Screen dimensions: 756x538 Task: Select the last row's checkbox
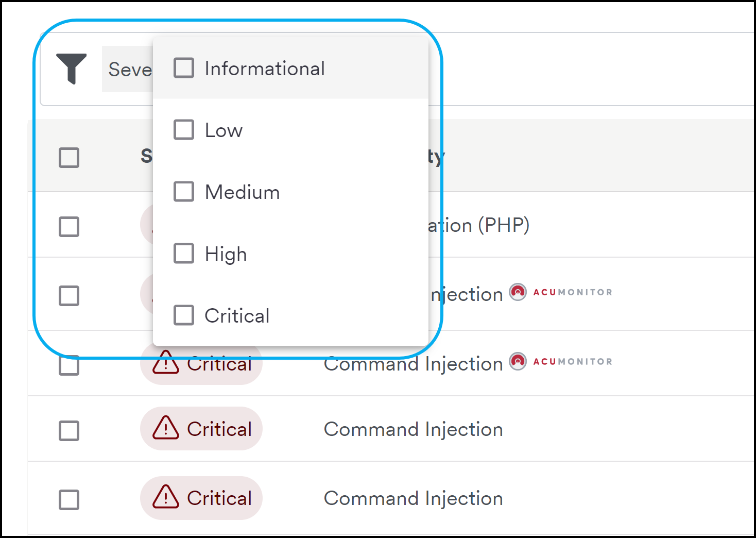pos(69,500)
